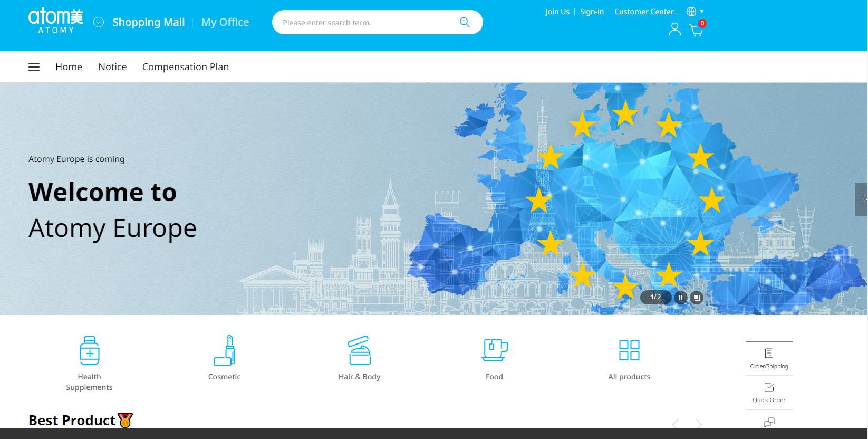The height and width of the screenshot is (439, 868).
Task: Focus the search term input field
Action: 367,23
